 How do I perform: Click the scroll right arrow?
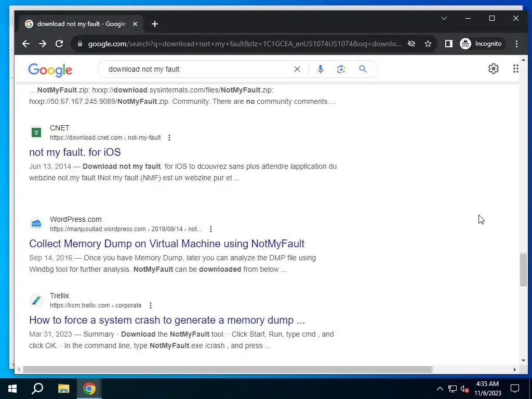(x=515, y=369)
